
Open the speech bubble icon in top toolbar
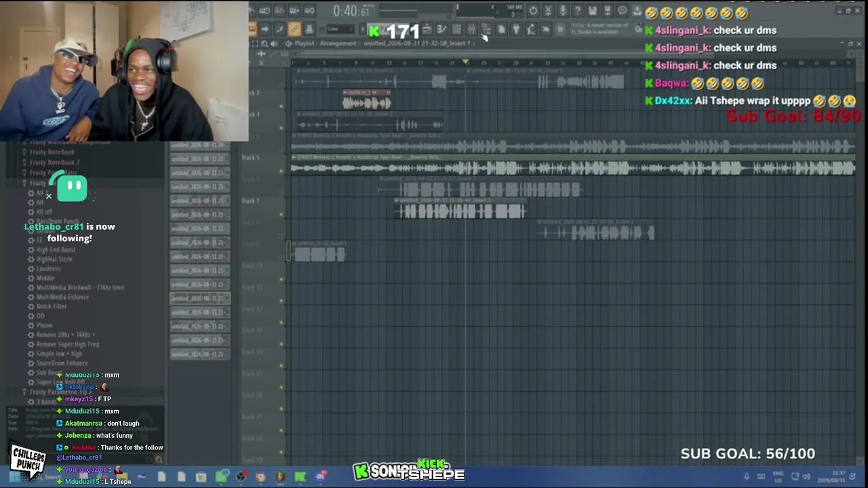pyautogui.click(x=623, y=10)
